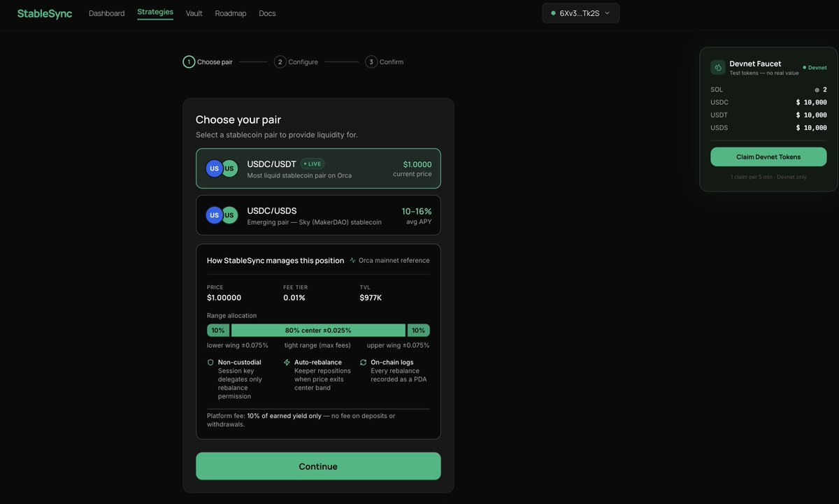Screen dimensions: 839x504
Task: Click the $1.0000 current price value
Action: (x=417, y=164)
